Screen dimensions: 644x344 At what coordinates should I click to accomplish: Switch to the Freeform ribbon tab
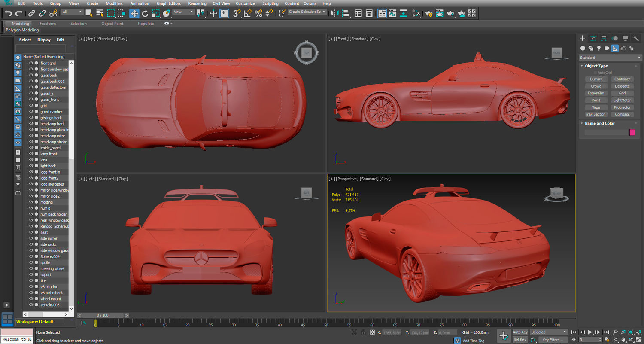[x=48, y=24]
